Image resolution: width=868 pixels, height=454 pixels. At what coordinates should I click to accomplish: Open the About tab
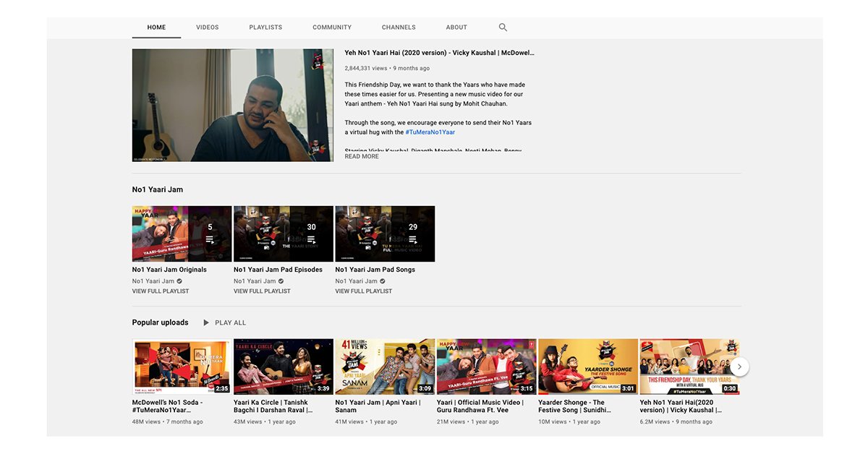(x=456, y=27)
